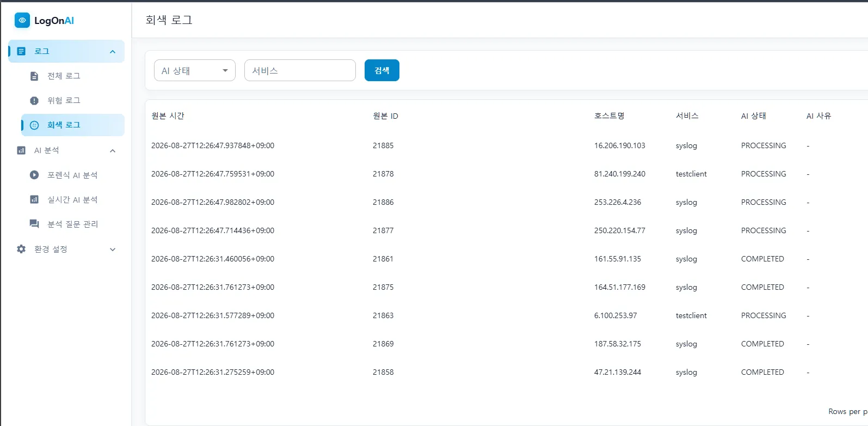Click the AI 사유 column header
Viewport: 868px width, 426px height.
pos(819,115)
